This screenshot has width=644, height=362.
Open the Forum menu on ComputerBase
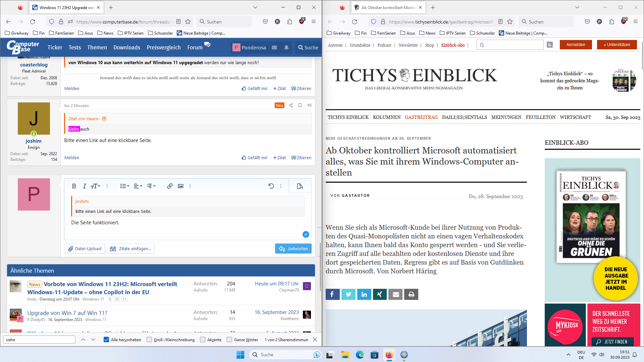pos(195,47)
